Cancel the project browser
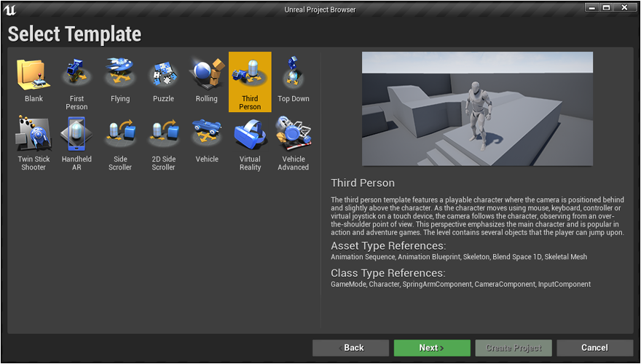Viewport: 641px width, 364px height. pos(595,348)
